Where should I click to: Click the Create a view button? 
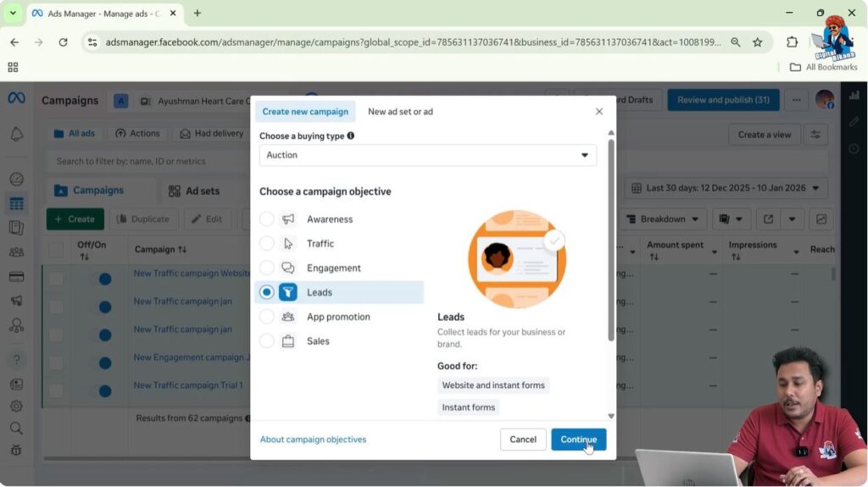pyautogui.click(x=764, y=135)
